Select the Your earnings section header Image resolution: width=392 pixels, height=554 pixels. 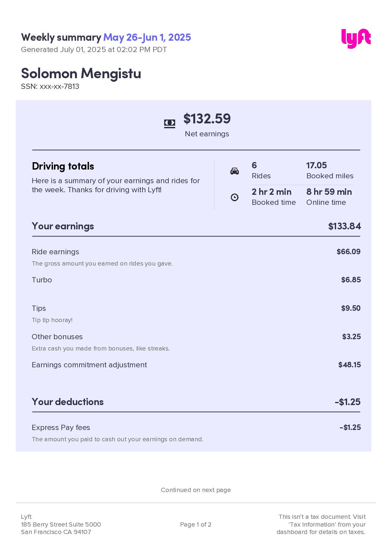pyautogui.click(x=63, y=226)
